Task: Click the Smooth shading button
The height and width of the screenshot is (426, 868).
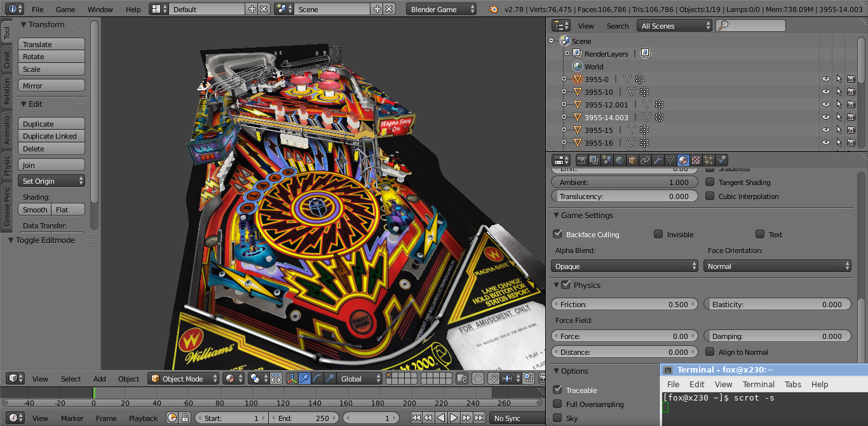Action: 35,210
